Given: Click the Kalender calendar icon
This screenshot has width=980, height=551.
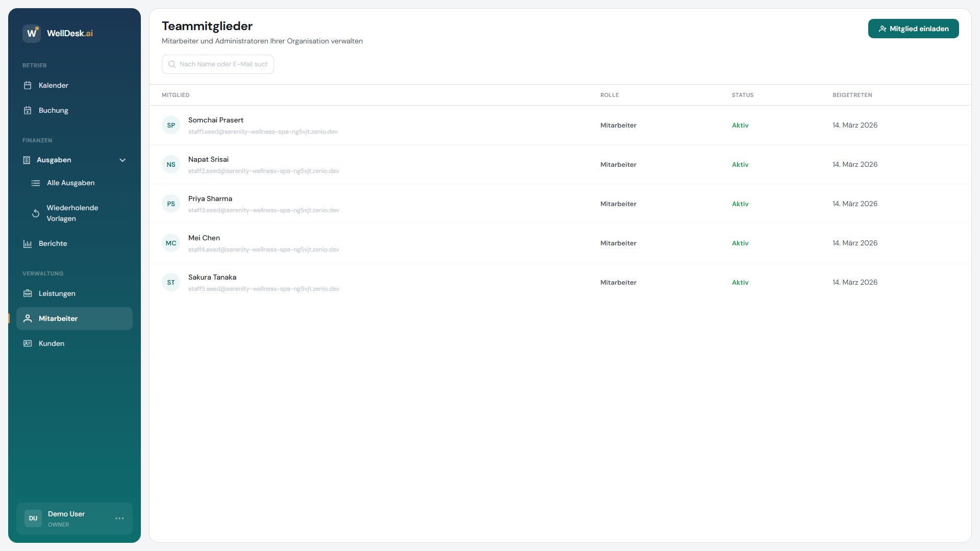Looking at the screenshot, I should click(28, 85).
